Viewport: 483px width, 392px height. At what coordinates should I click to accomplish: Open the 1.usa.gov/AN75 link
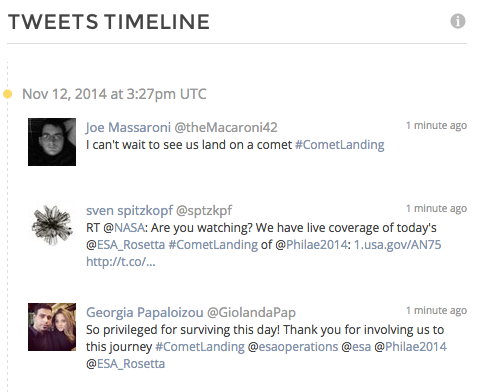pyautogui.click(x=397, y=245)
